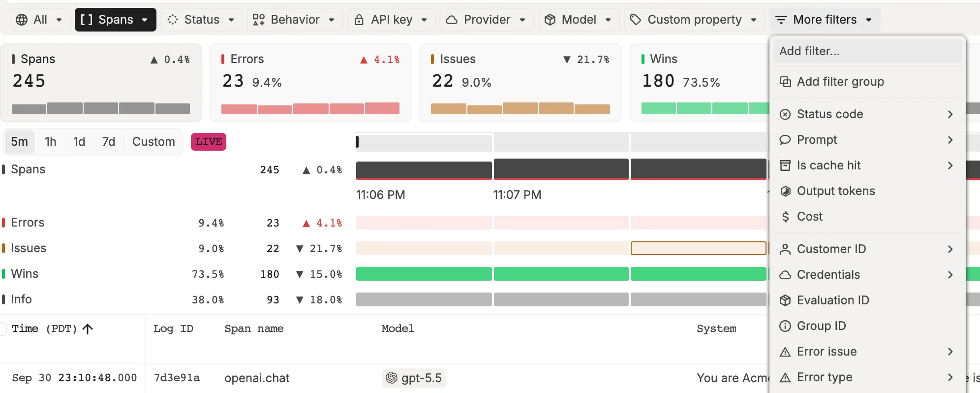Expand the Credentials submenu chevron
The image size is (980, 393).
coord(950,275)
